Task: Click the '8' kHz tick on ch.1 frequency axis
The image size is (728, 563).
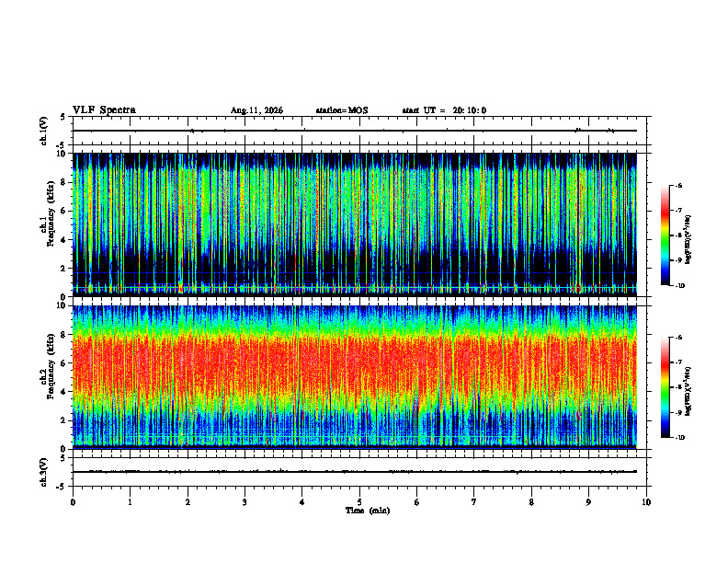Action: pos(65,182)
